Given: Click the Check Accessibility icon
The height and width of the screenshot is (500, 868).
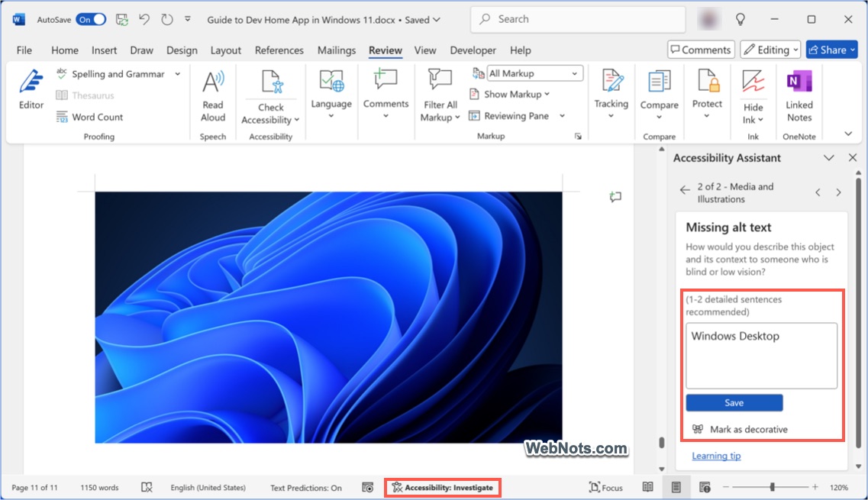Looking at the screenshot, I should click(x=273, y=82).
